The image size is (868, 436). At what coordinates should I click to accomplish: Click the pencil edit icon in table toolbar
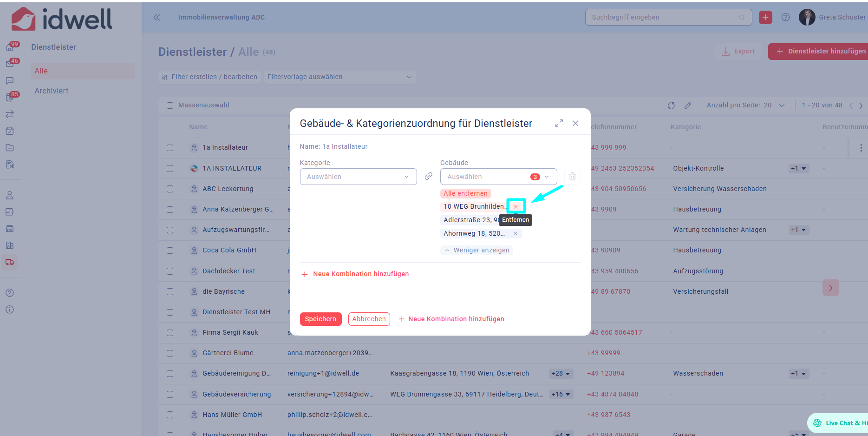pos(688,106)
